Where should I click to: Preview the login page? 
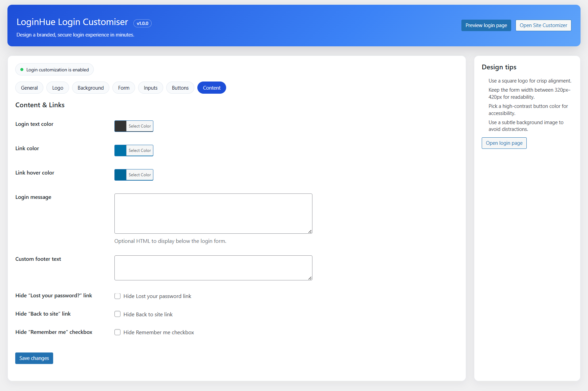click(486, 25)
